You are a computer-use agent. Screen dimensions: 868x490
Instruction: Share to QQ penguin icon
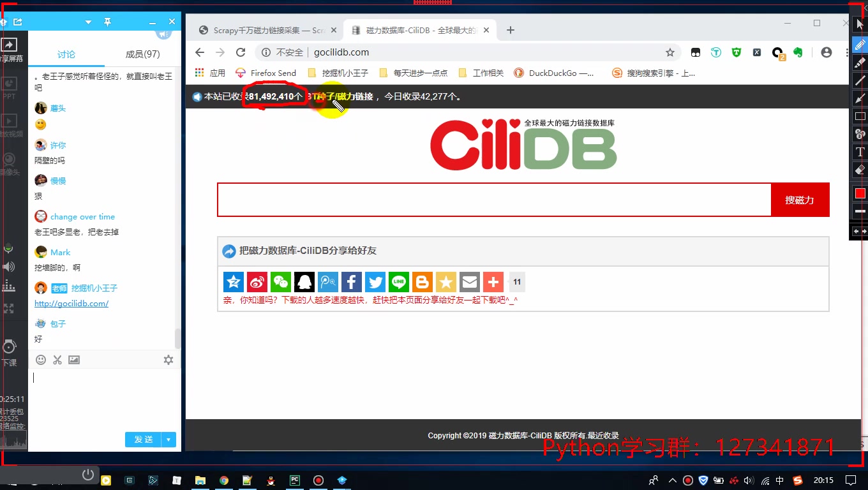(304, 282)
